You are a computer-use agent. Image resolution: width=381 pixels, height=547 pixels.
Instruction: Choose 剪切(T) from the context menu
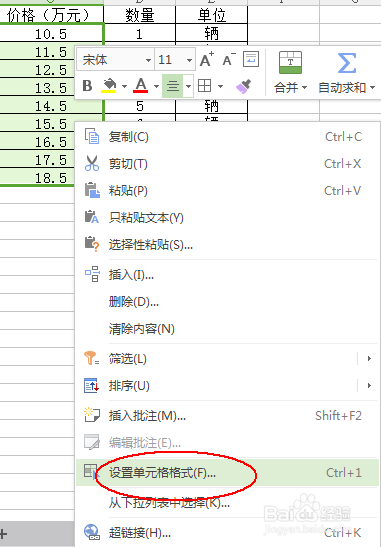[x=227, y=164]
